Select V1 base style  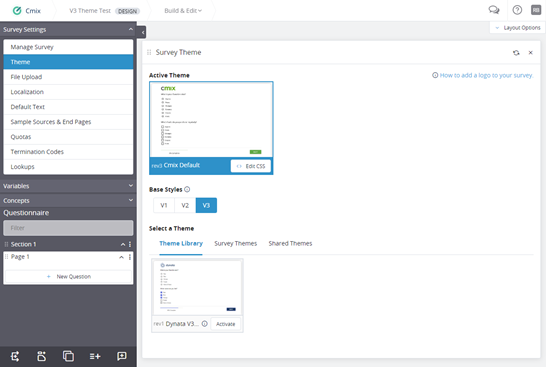(164, 205)
